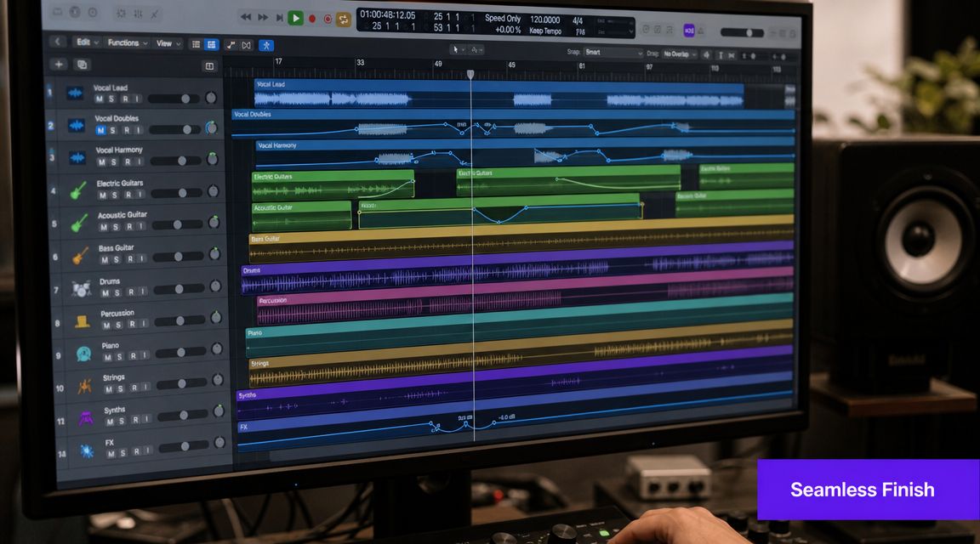Click the Synths purple keyboard icon
980x544 pixels.
[x=86, y=418]
